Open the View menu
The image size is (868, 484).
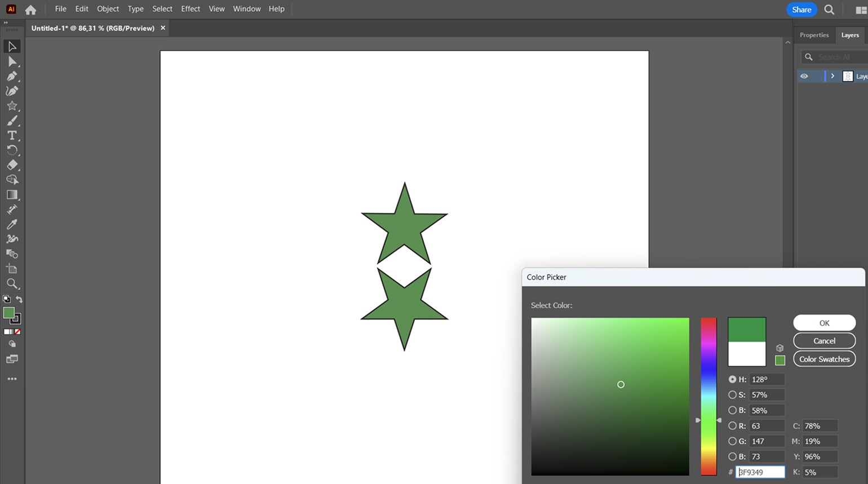click(x=216, y=9)
